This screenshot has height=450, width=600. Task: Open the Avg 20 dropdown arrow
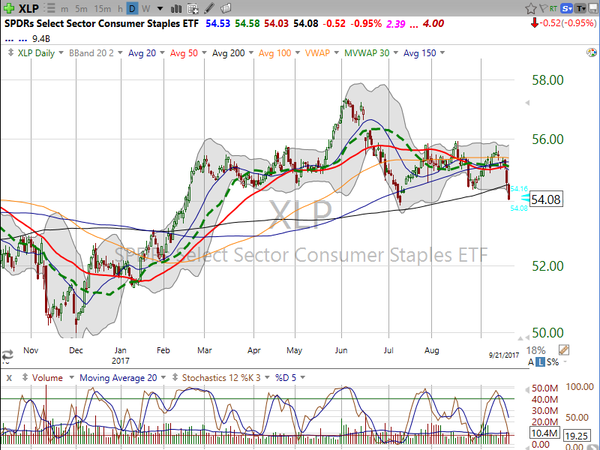point(162,53)
